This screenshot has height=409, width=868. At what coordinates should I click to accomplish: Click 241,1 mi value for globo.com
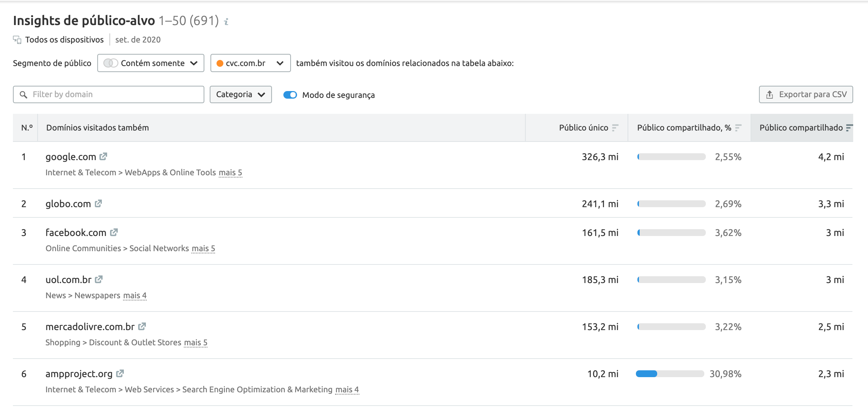600,204
